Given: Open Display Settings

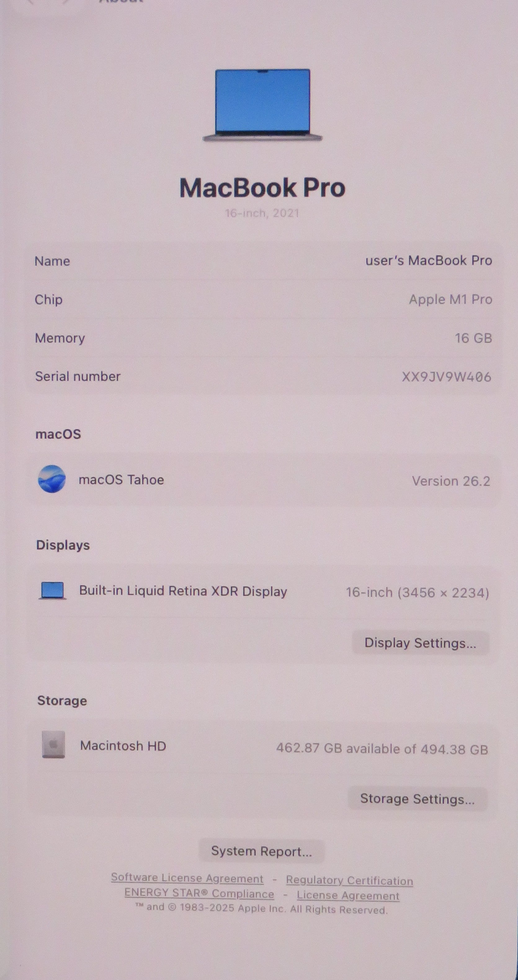Looking at the screenshot, I should coord(420,642).
